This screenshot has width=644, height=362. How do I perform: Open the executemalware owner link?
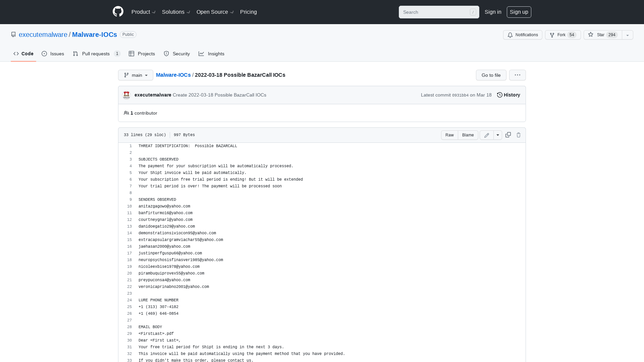(43, 35)
